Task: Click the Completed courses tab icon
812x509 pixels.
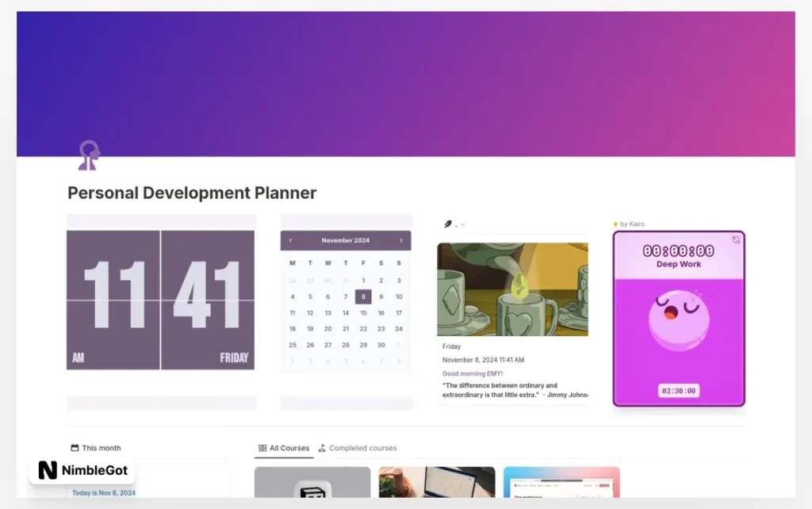Action: (x=322, y=448)
